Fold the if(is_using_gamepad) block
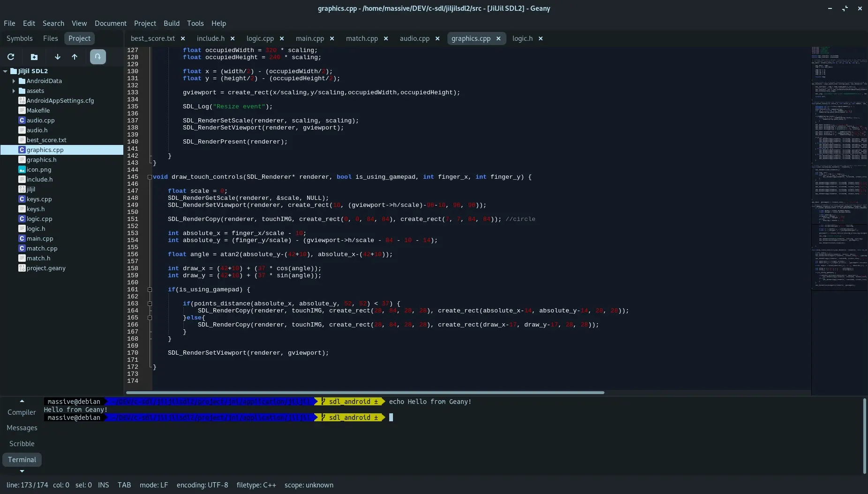Screen dimensions: 868x494 coord(150,289)
